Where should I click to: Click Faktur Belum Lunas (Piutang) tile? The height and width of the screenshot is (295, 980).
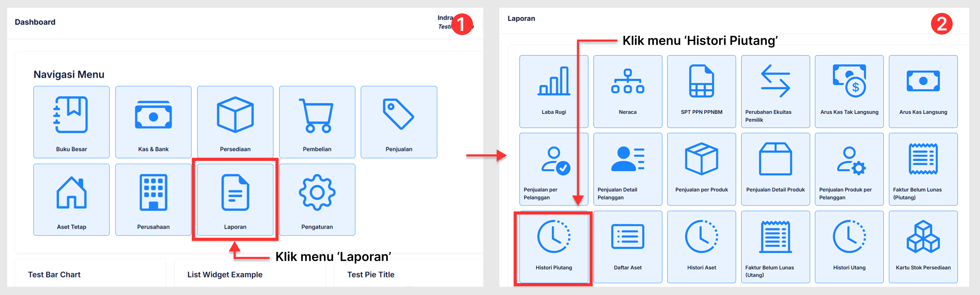coord(923,160)
